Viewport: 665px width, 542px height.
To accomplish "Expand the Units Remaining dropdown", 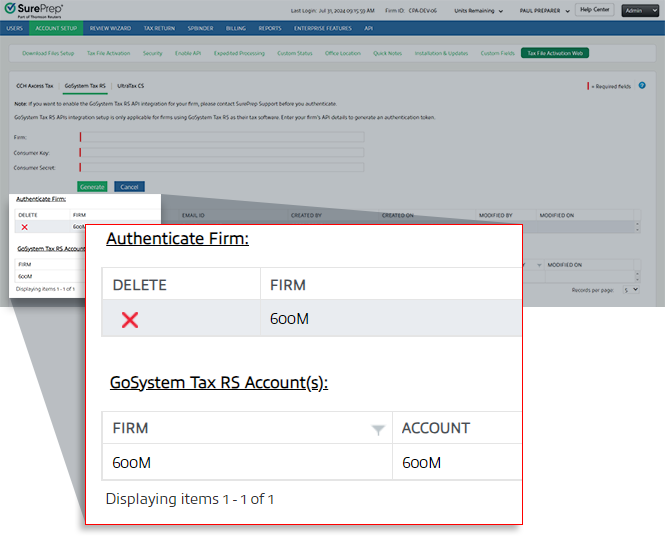I will pos(478,11).
